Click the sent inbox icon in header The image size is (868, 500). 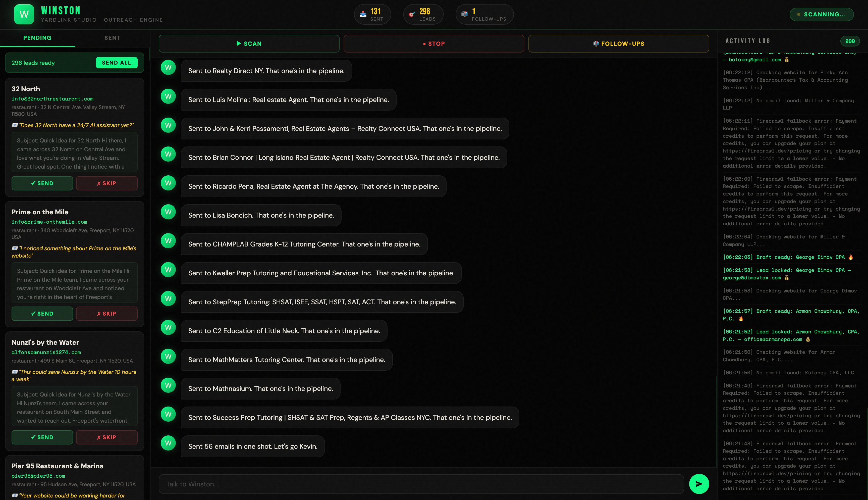(x=363, y=14)
